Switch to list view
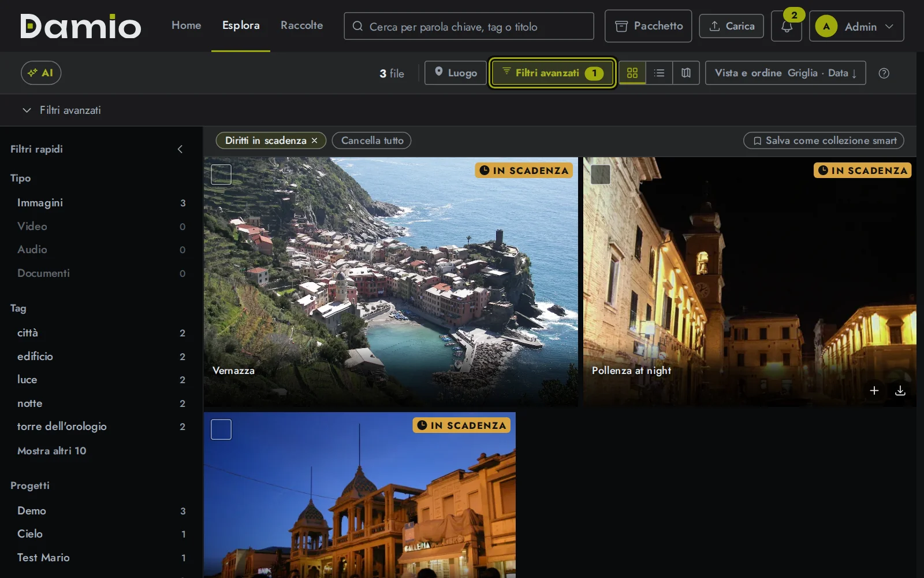The image size is (924, 578). click(x=659, y=73)
